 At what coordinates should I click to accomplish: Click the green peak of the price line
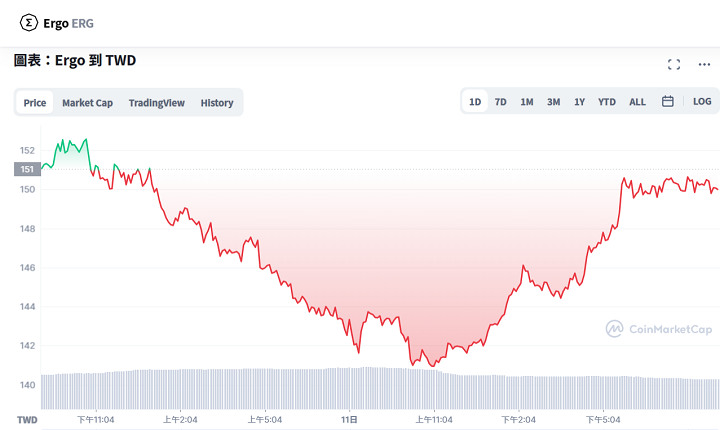click(x=85, y=139)
